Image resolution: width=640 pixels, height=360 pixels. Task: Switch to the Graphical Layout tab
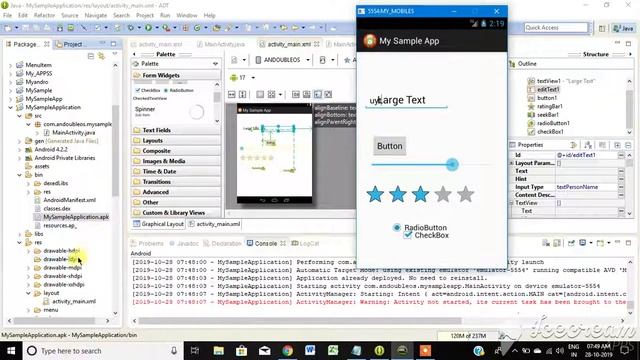158,224
